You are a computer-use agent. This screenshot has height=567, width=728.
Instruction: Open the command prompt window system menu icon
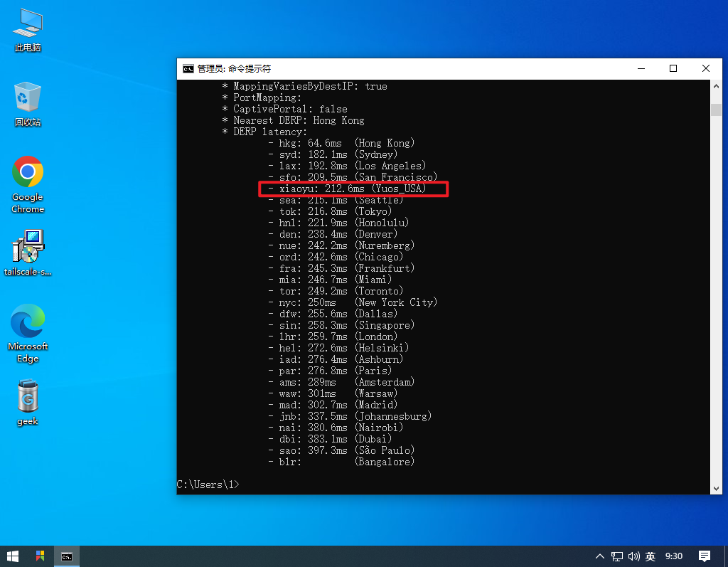tap(188, 69)
